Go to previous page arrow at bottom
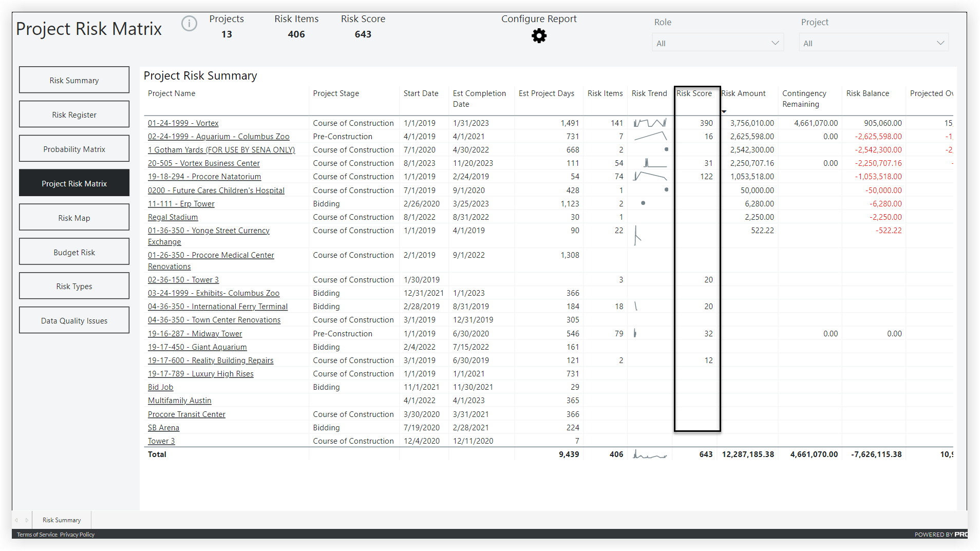The image size is (980, 551). click(x=16, y=520)
